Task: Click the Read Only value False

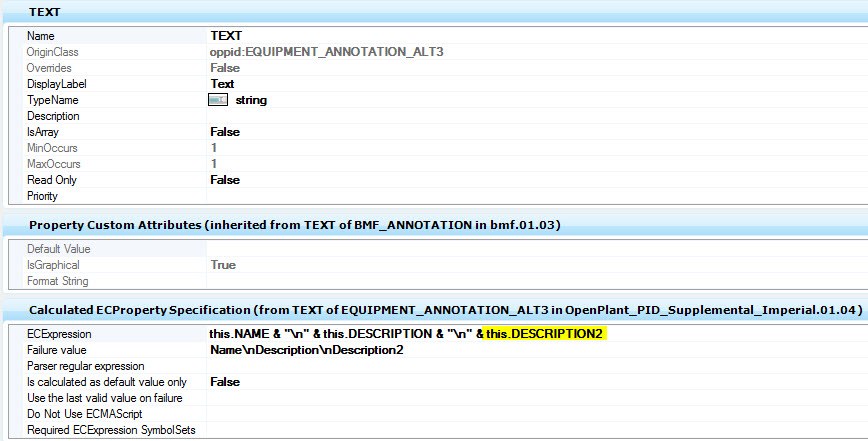Action: tap(225, 180)
